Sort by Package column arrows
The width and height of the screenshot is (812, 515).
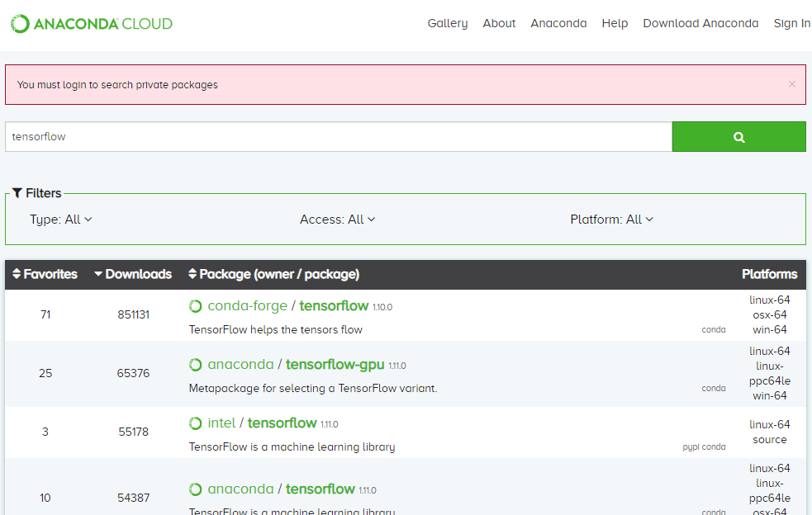click(x=192, y=274)
